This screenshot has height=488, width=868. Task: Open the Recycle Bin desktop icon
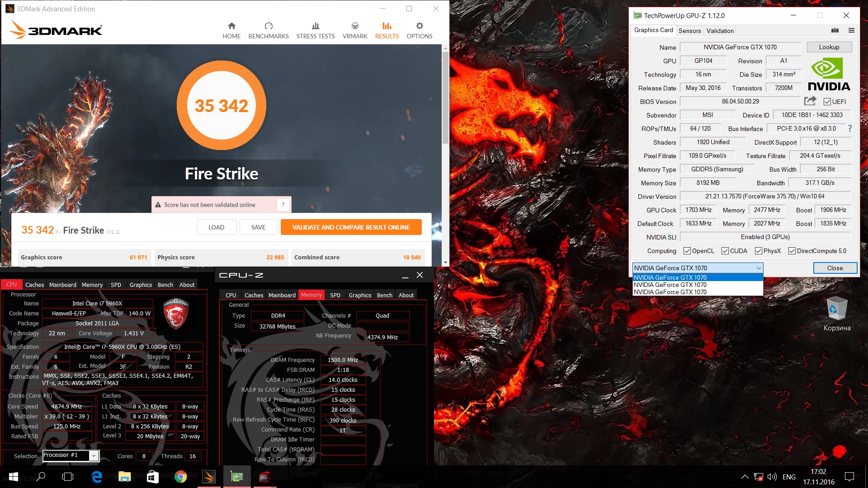[837, 314]
